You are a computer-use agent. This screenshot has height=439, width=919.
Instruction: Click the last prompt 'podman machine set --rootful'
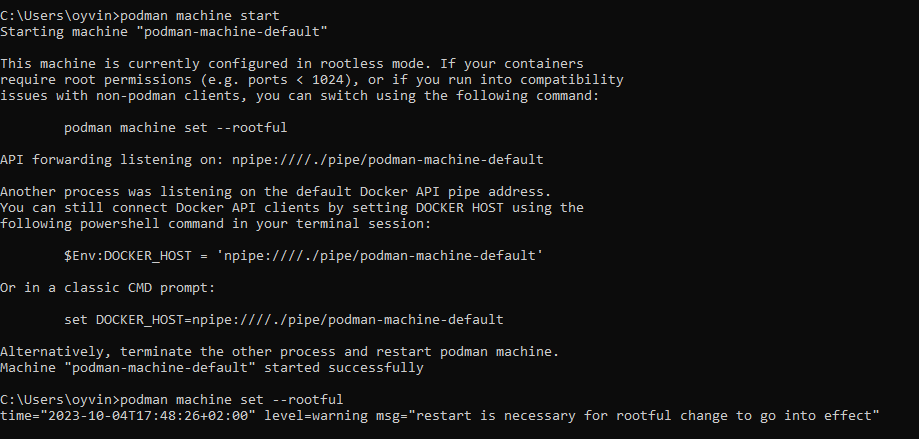(x=232, y=400)
